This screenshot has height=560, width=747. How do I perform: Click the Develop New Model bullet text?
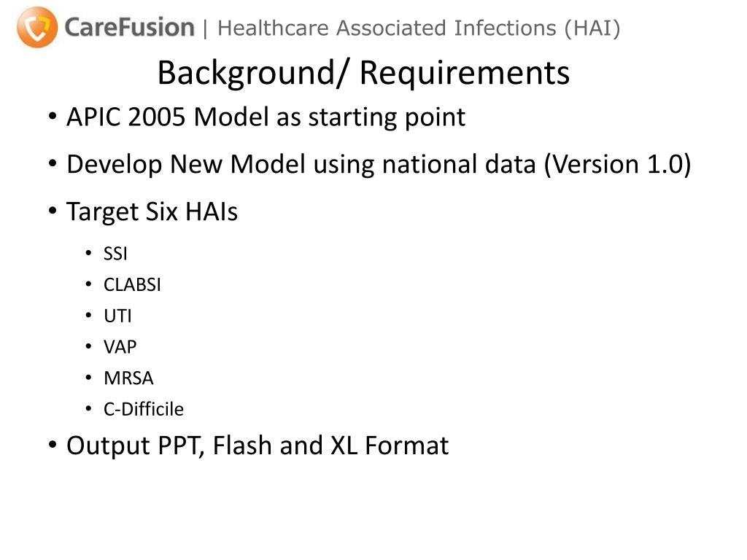(379, 165)
